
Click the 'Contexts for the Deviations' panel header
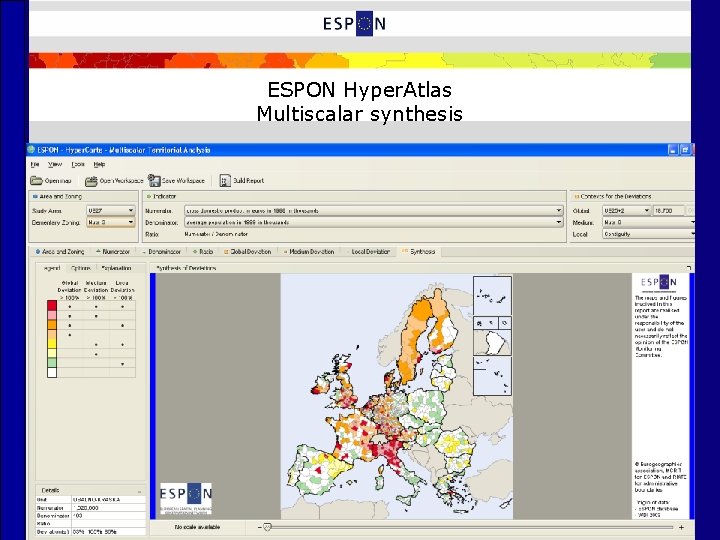[x=616, y=196]
